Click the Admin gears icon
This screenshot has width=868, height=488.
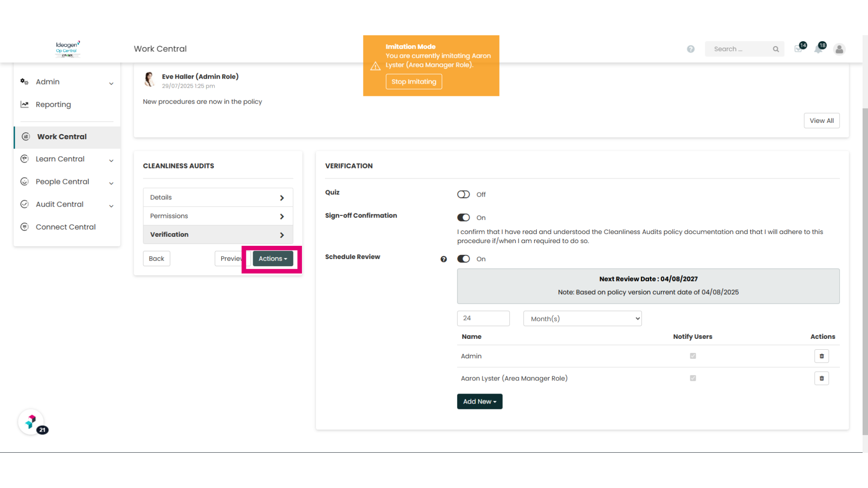[x=24, y=82]
